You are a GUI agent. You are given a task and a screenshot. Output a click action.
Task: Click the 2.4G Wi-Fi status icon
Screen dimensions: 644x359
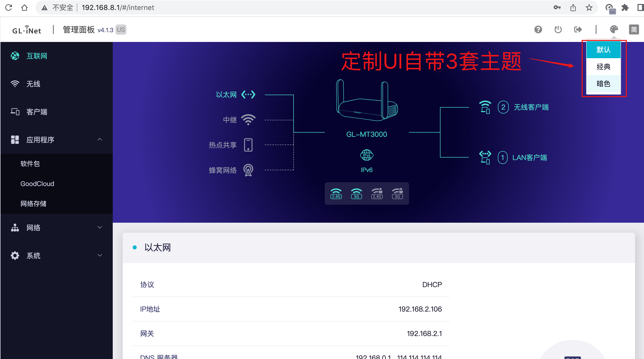point(336,193)
